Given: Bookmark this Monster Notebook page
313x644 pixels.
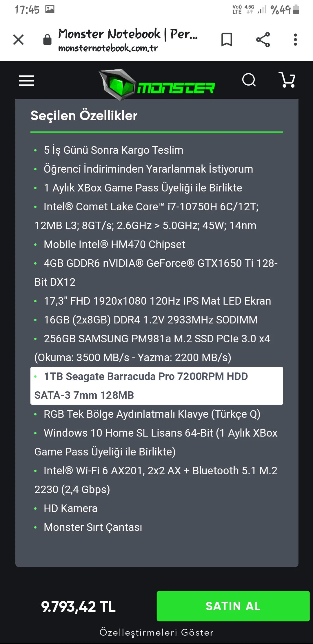Looking at the screenshot, I should 227,39.
